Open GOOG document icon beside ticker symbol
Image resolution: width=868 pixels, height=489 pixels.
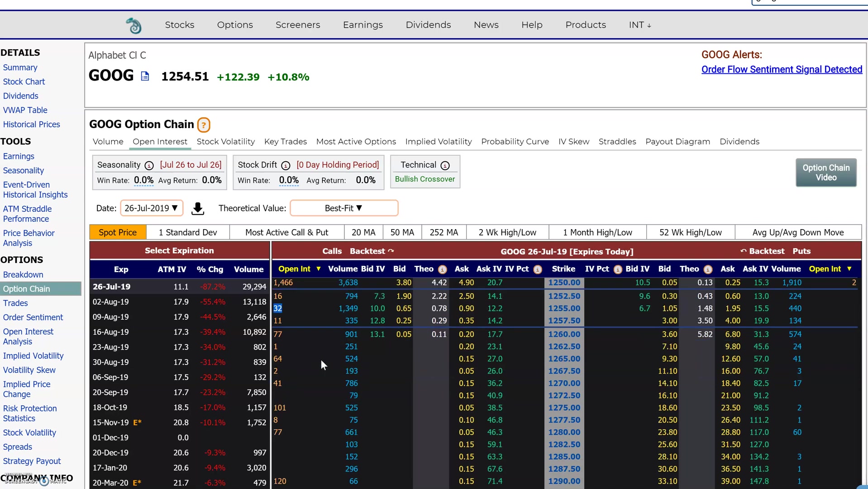coord(145,76)
